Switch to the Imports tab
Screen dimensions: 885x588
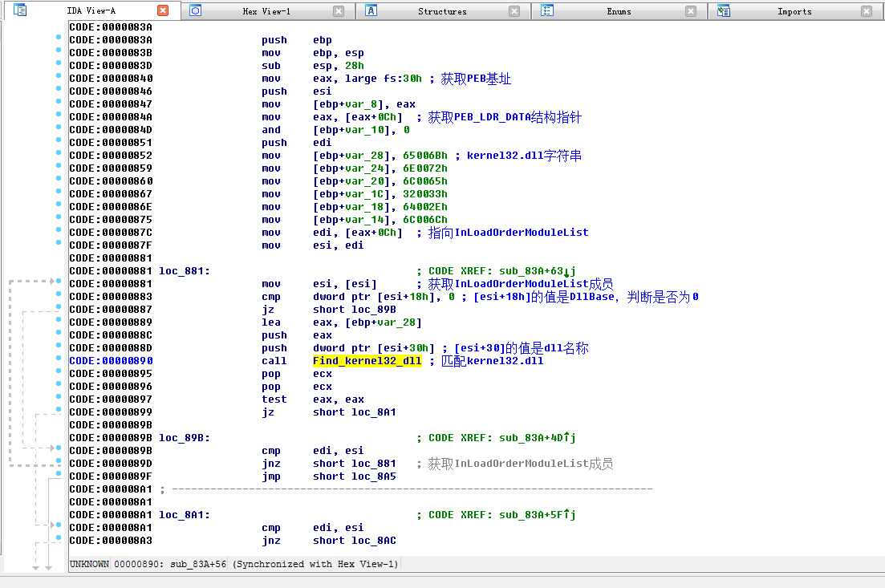click(x=794, y=11)
